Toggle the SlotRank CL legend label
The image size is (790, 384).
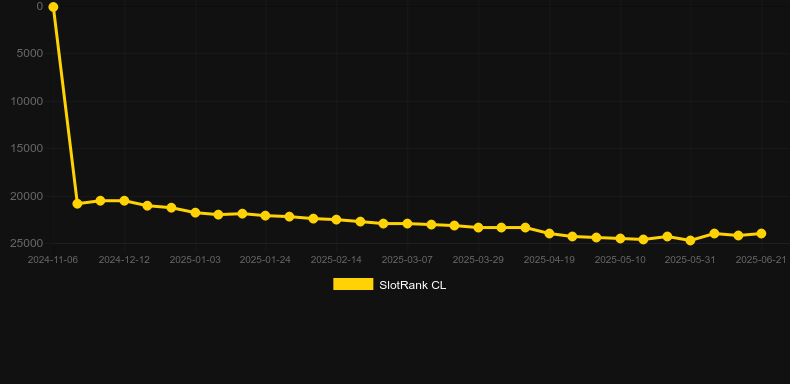pos(413,285)
